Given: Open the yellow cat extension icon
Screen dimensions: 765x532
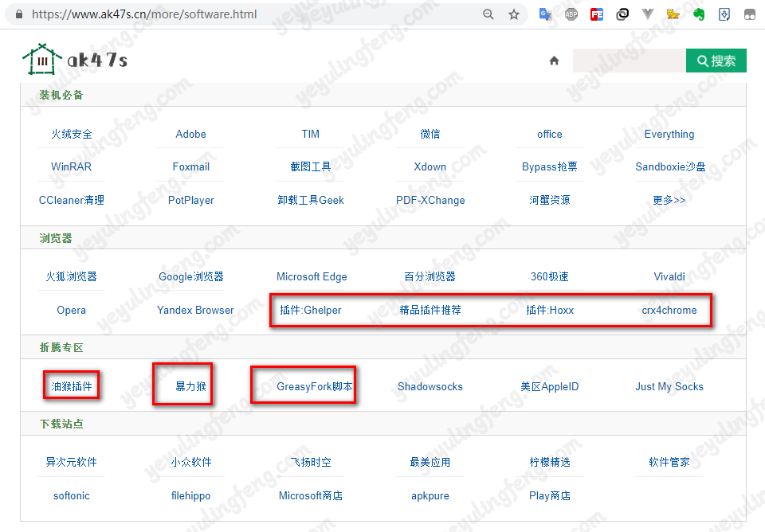Looking at the screenshot, I should (673, 14).
